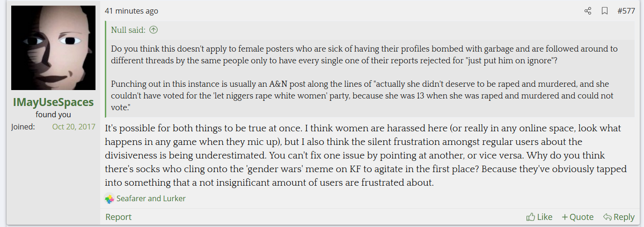Click the plus icon beside Quote
Image resolution: width=644 pixels, height=227 pixels.
[x=565, y=217]
